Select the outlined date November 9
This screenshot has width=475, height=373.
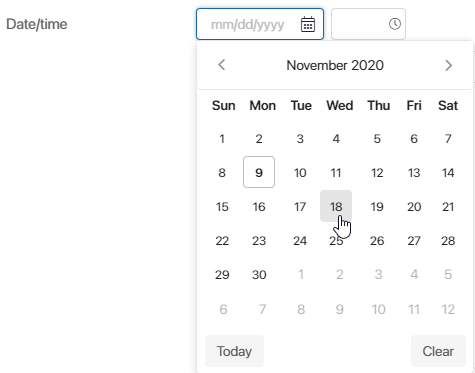pos(259,172)
